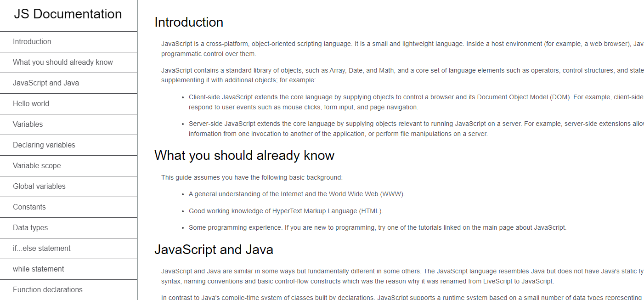
Task: Select Variable scope in the sidebar
Action: (36, 165)
